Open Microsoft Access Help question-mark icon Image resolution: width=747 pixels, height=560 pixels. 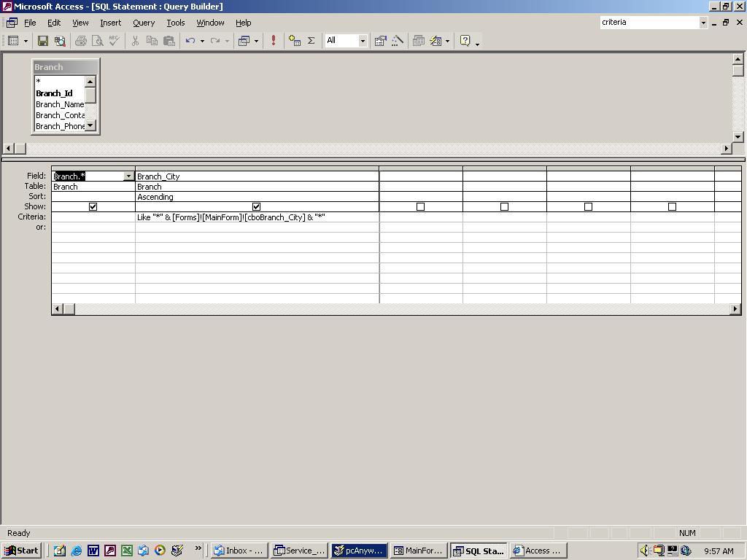tap(465, 41)
